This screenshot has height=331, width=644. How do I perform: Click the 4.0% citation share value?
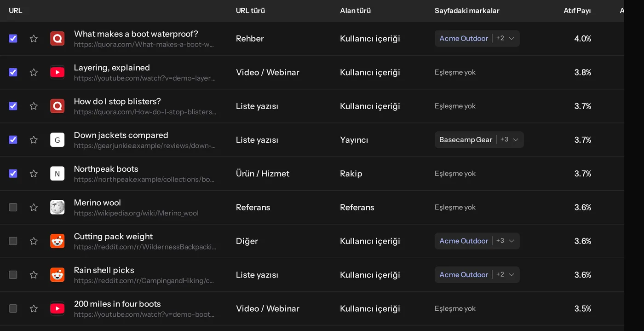point(583,39)
